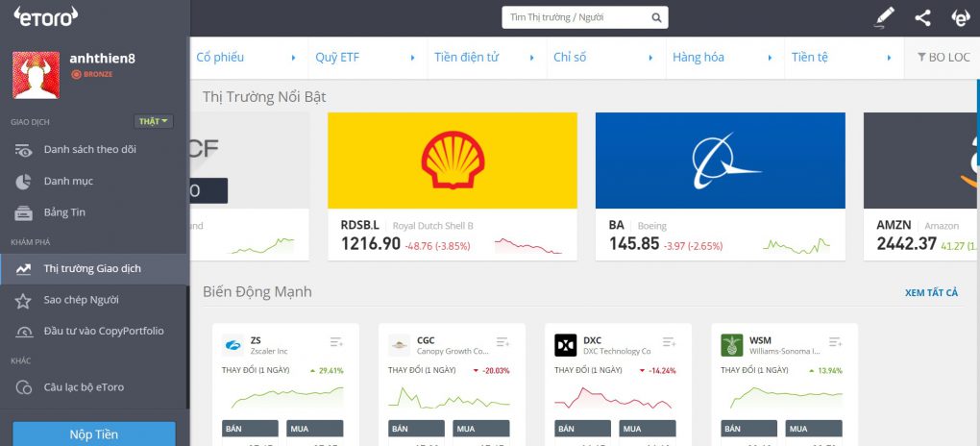Click the pencil write-post icon
The image size is (980, 446).
pyautogui.click(x=884, y=17)
